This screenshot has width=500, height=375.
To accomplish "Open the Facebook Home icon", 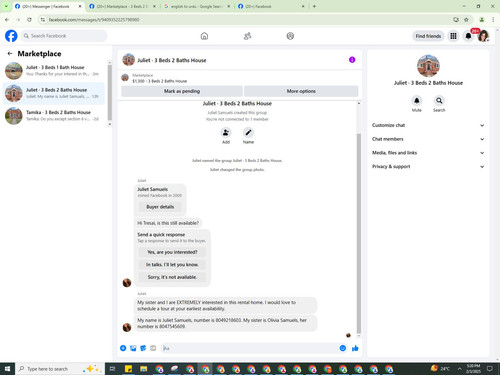I will tap(204, 36).
